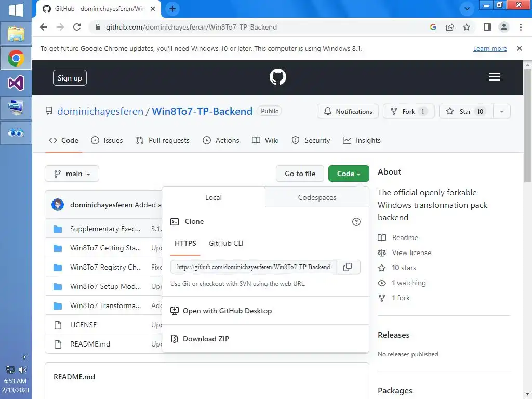Viewport: 532px width, 399px height.
Task: Toggle Chrome side panel icon
Action: (487, 27)
